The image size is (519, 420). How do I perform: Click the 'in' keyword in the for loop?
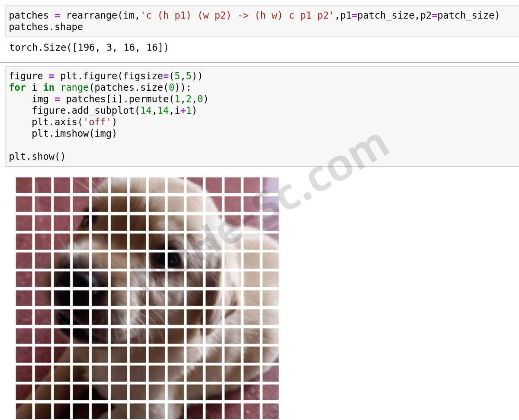click(49, 88)
